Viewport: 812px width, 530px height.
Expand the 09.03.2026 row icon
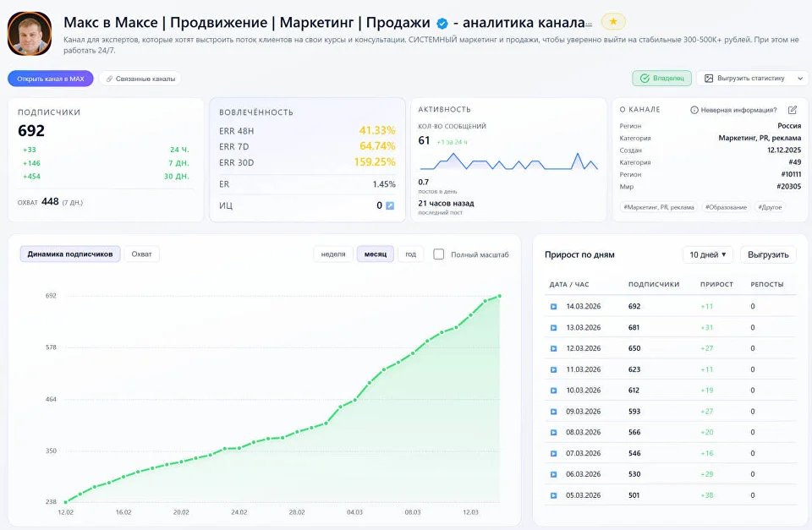pos(553,412)
